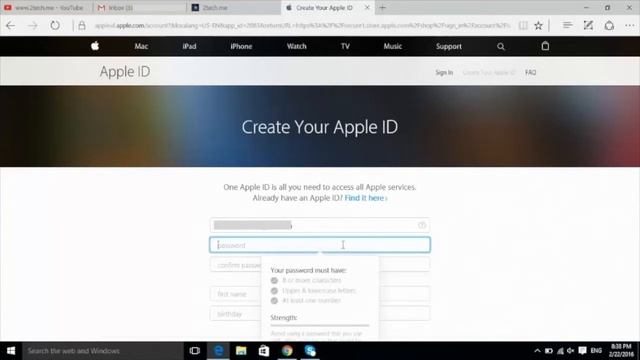The width and height of the screenshot is (640, 360).
Task: Open Support in Apple navigation
Action: [x=449, y=47]
